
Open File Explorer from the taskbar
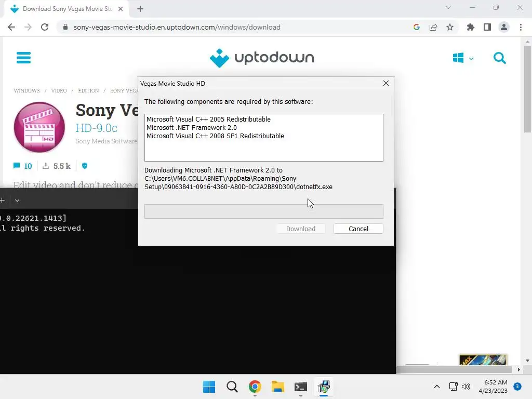(278, 387)
